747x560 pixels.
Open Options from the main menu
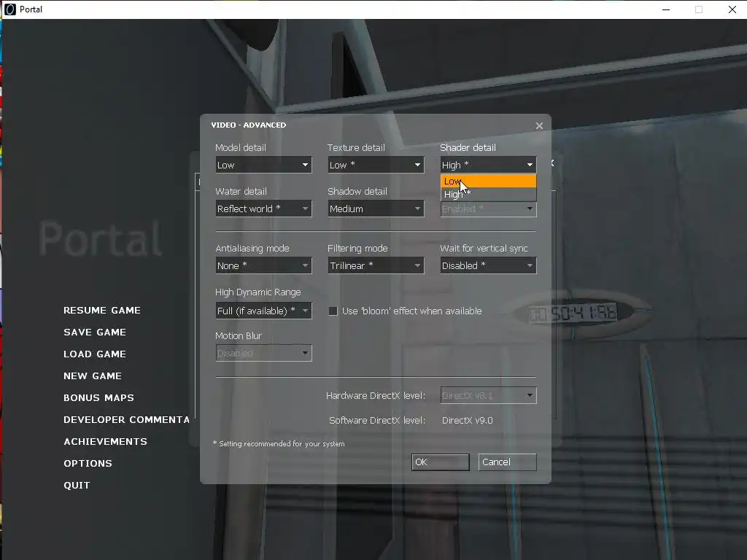(88, 463)
